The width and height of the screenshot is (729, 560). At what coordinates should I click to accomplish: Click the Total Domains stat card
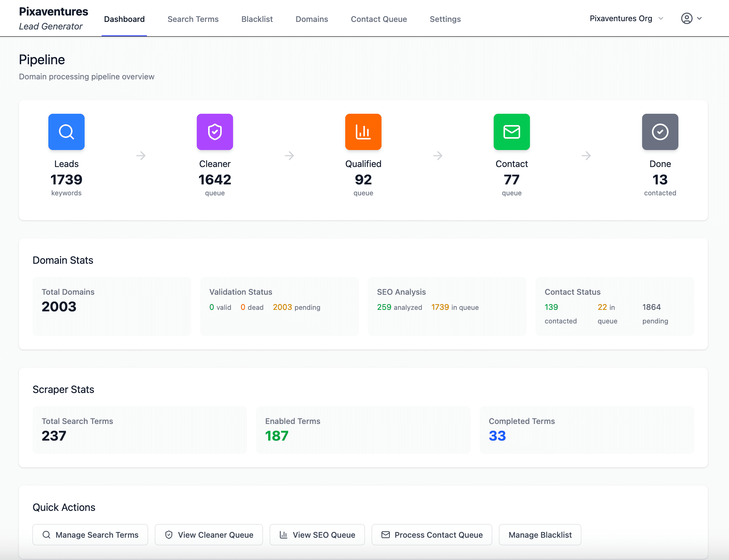tap(111, 306)
